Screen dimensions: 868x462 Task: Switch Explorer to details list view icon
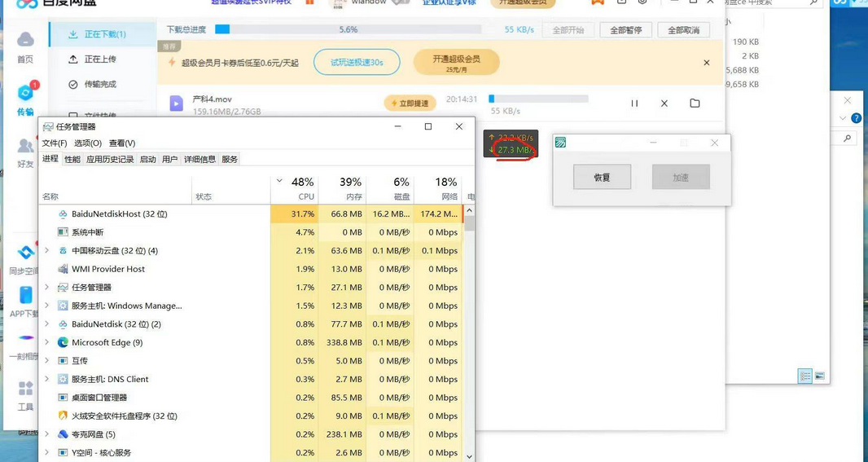tap(804, 376)
